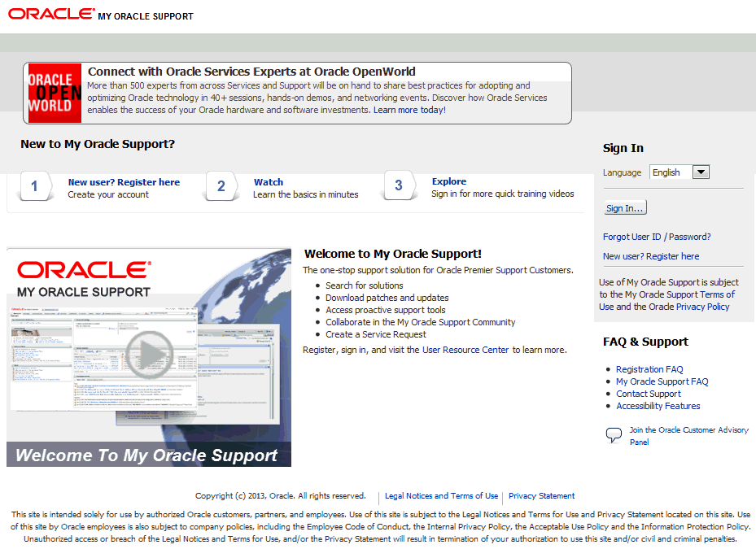Click the OpenWorld banner headline text
Viewport: 756px width, 549px height.
click(x=251, y=72)
